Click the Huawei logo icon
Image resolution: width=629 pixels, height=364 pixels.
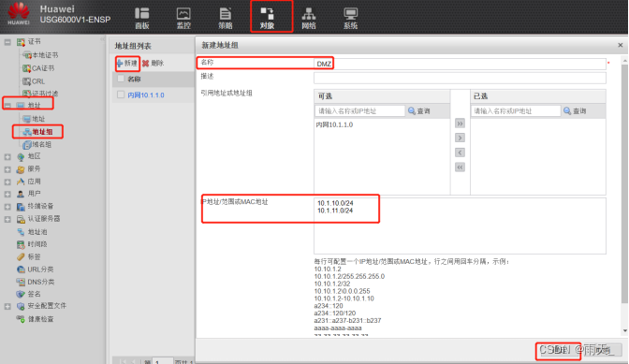click(x=19, y=14)
